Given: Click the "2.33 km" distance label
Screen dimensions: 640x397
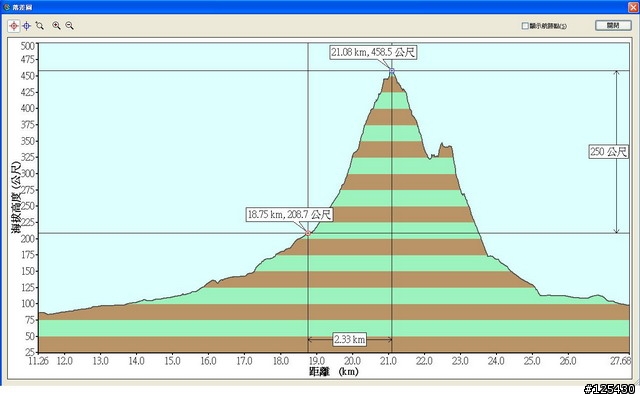Looking at the screenshot, I should point(349,339).
